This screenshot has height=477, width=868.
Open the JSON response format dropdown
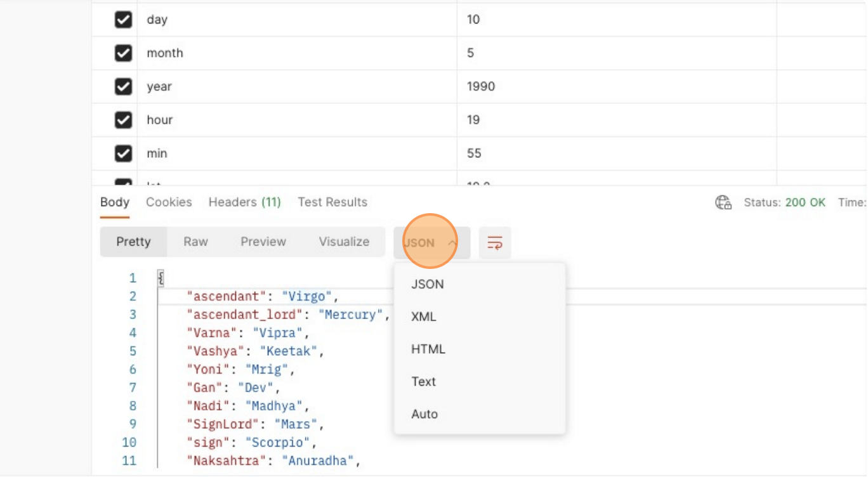coord(431,242)
